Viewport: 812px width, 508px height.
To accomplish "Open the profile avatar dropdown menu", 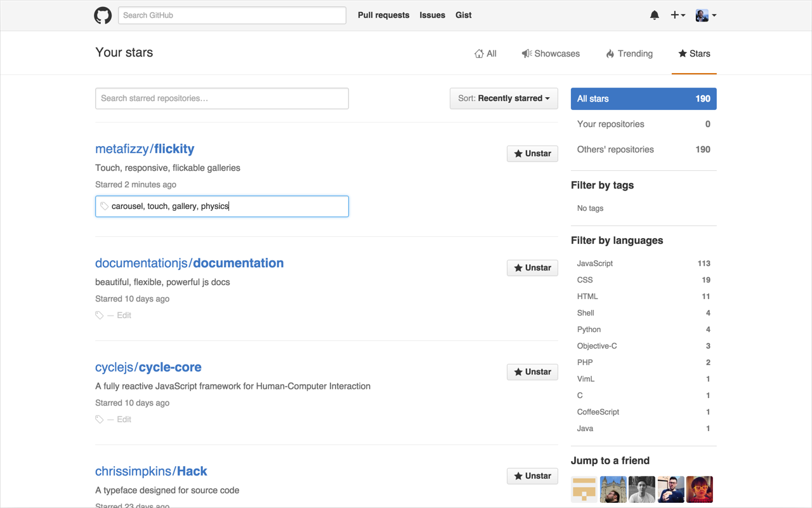I will [x=705, y=15].
